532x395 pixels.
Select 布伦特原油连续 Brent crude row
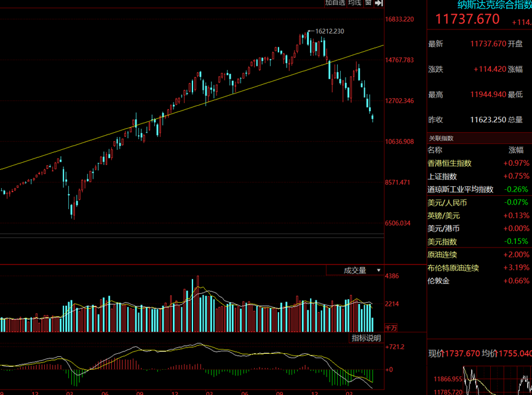[x=479, y=268]
